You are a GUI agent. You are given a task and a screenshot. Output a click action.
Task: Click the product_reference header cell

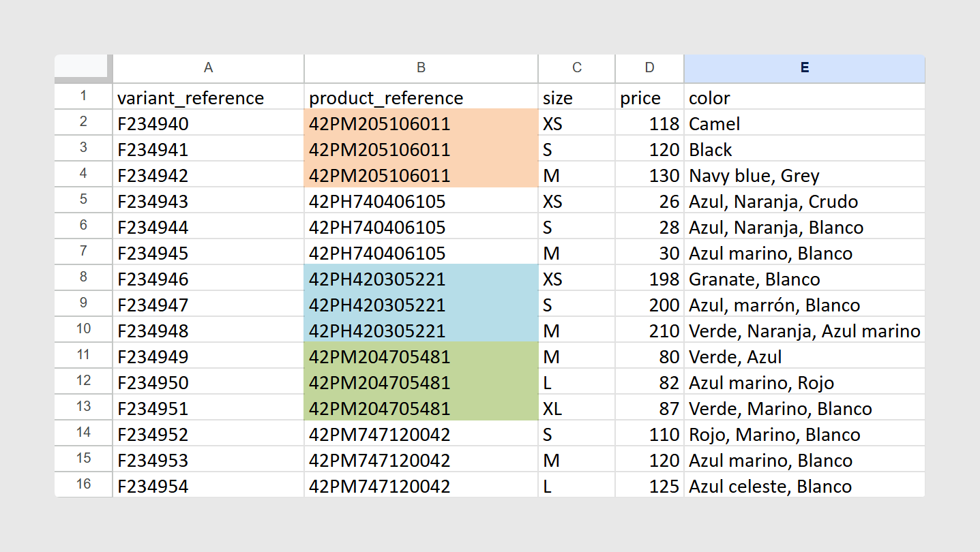421,97
